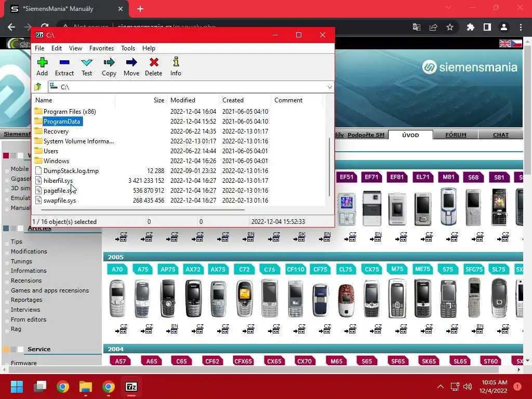
Task: Click 7-Zip vertical scrollbar thumb
Action: 329,167
